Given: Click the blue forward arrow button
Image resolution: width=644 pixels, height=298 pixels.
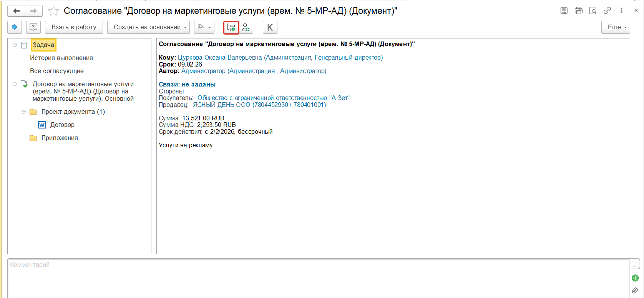Looking at the screenshot, I should (15, 27).
